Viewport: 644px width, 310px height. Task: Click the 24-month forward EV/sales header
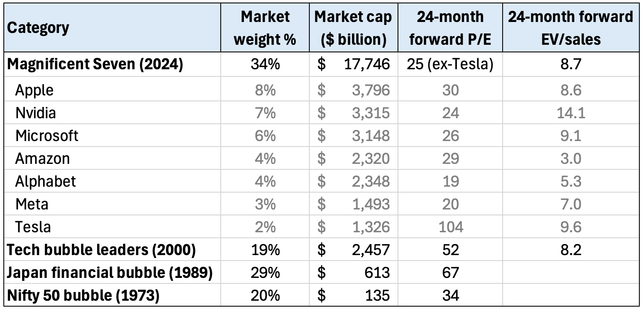click(571, 28)
